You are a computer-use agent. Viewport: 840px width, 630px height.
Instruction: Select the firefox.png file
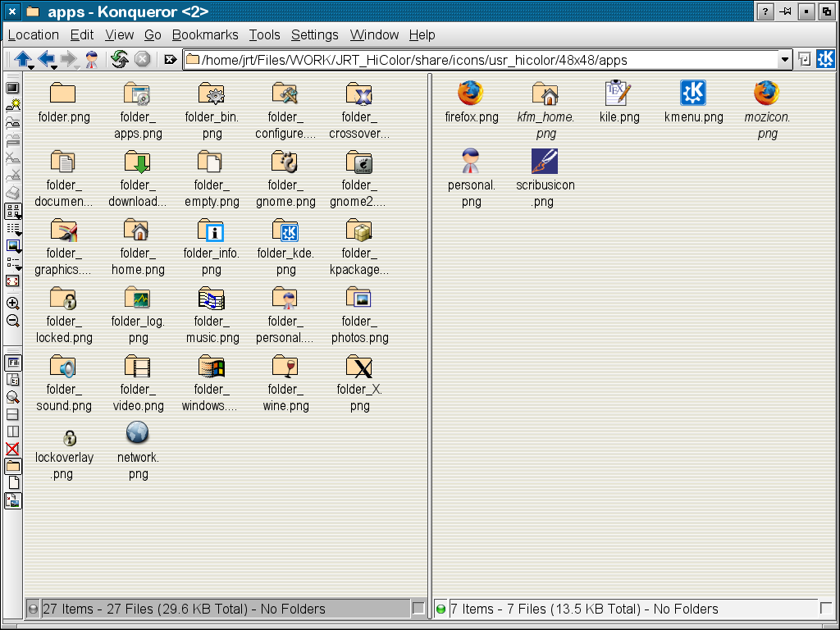[x=471, y=102]
